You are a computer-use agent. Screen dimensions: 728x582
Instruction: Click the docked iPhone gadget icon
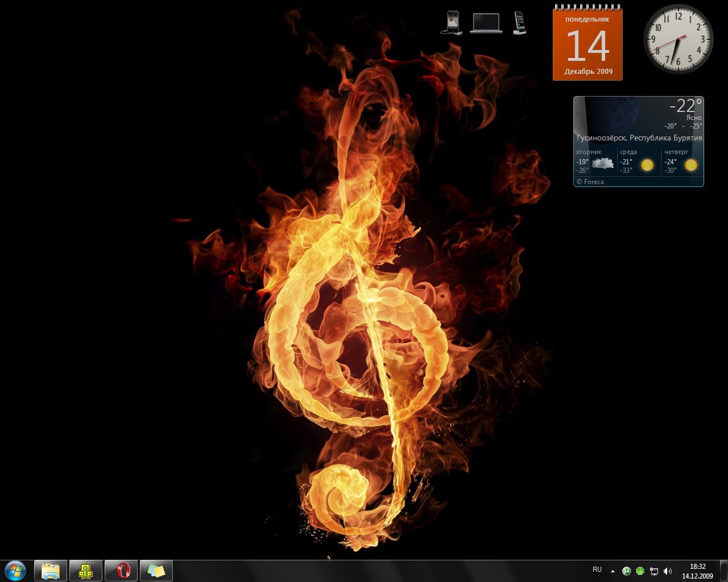click(519, 23)
